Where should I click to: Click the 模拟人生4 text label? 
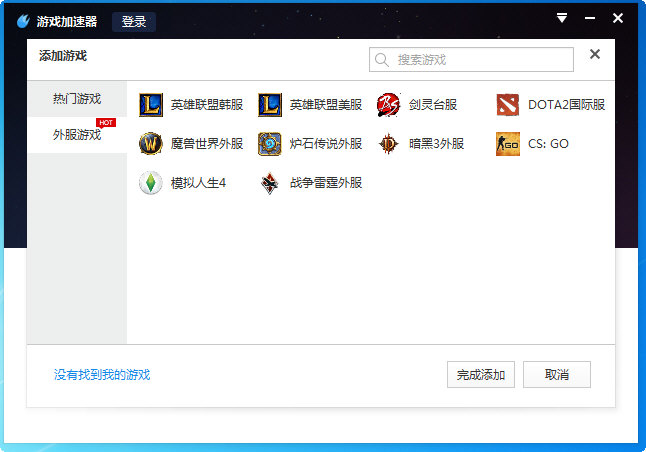click(x=198, y=183)
